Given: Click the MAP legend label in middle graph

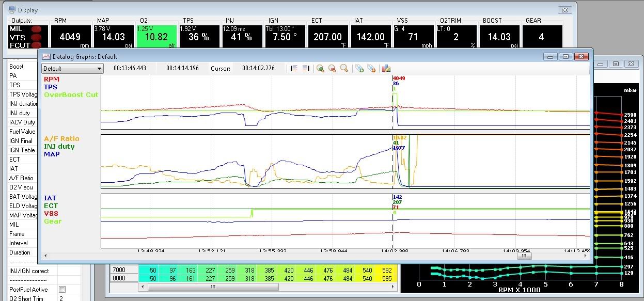Looking at the screenshot, I should [x=52, y=154].
